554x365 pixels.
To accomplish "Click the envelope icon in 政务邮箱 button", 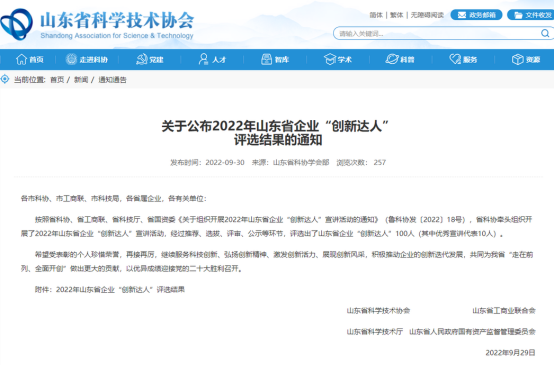I will (x=462, y=15).
